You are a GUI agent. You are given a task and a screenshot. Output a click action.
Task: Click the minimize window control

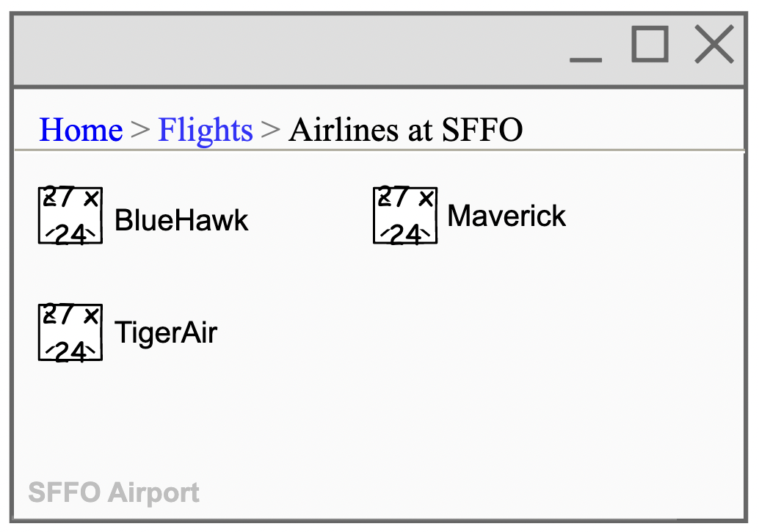click(x=586, y=59)
